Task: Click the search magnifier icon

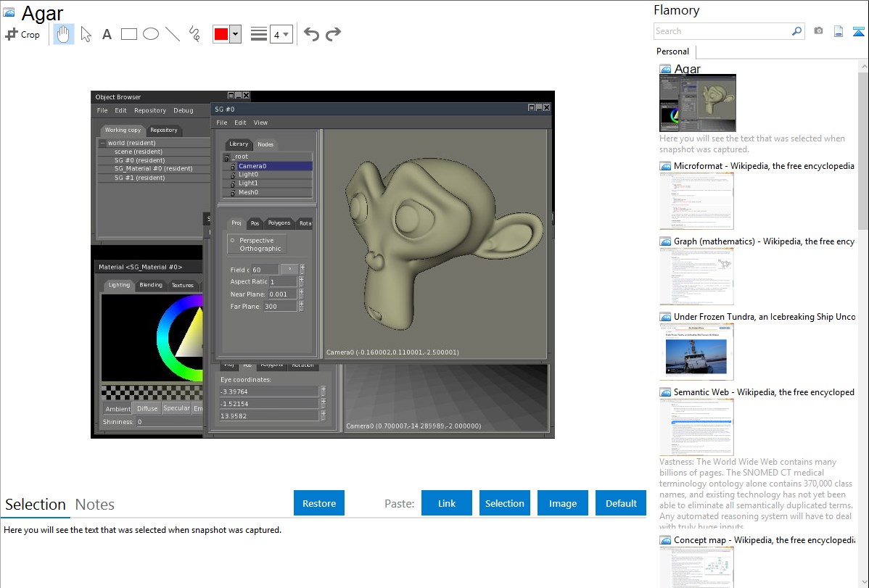Action: (x=796, y=31)
